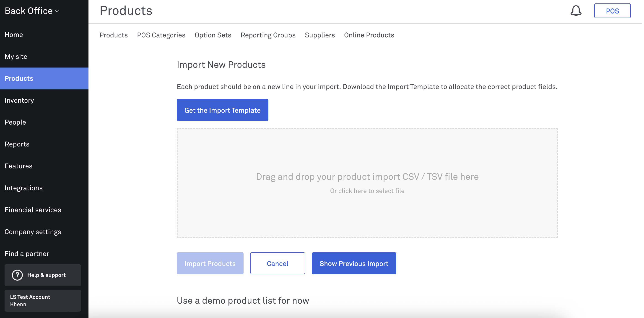The height and width of the screenshot is (318, 644).
Task: Click the CSV / TSV file drop zone
Action: 367,183
